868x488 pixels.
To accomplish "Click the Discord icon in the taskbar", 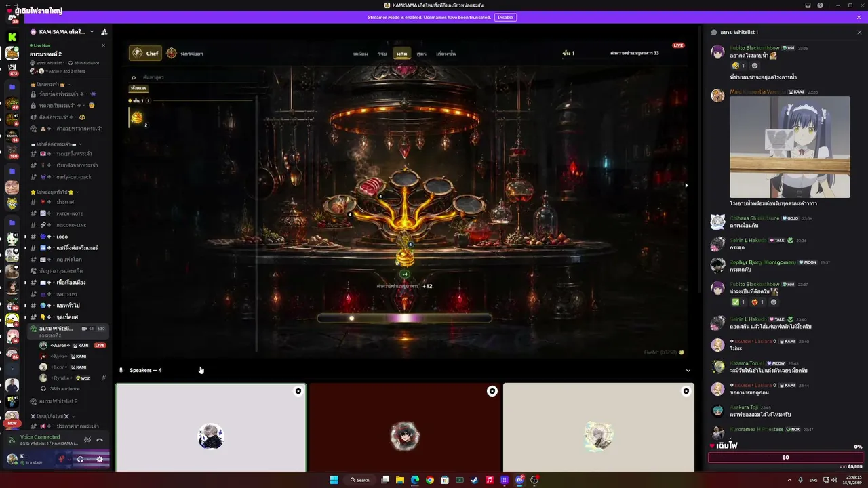I will tap(519, 480).
